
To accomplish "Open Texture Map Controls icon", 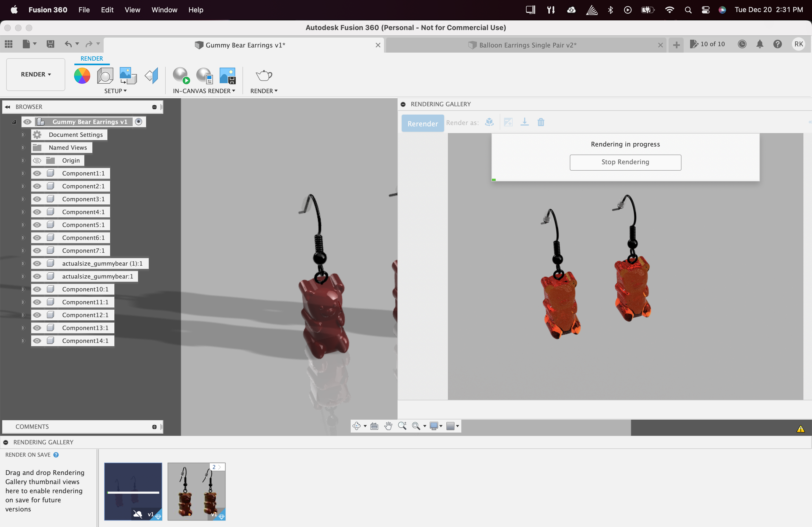I will (151, 76).
